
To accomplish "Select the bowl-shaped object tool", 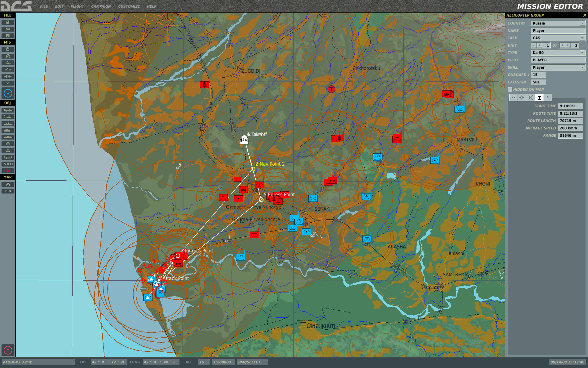I will pos(8,151).
